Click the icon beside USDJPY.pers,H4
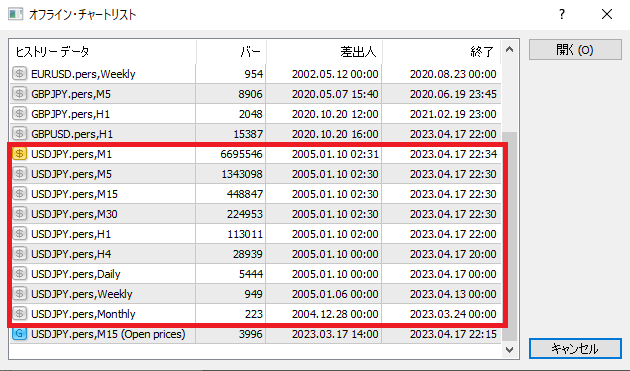Viewport: 630px width, 371px height. [x=19, y=254]
